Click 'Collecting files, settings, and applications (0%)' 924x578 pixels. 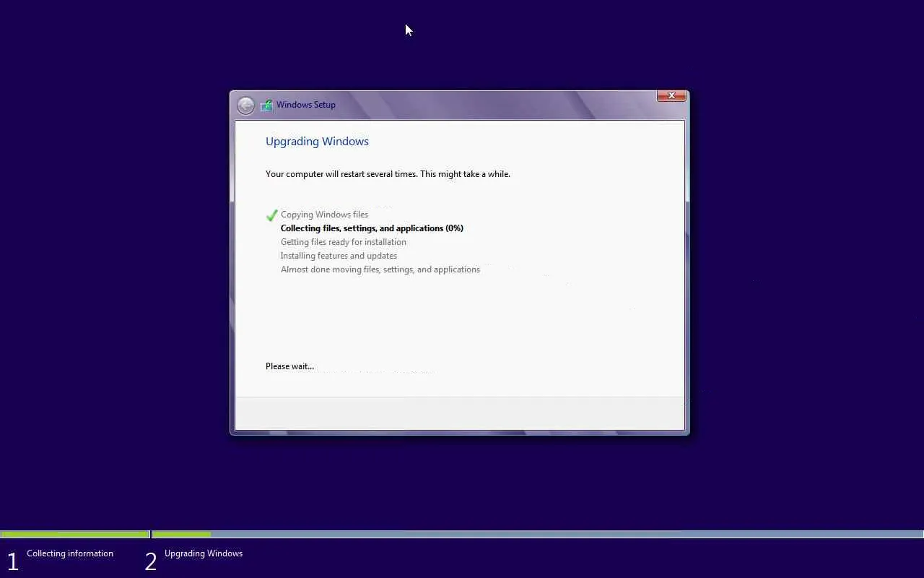click(372, 228)
